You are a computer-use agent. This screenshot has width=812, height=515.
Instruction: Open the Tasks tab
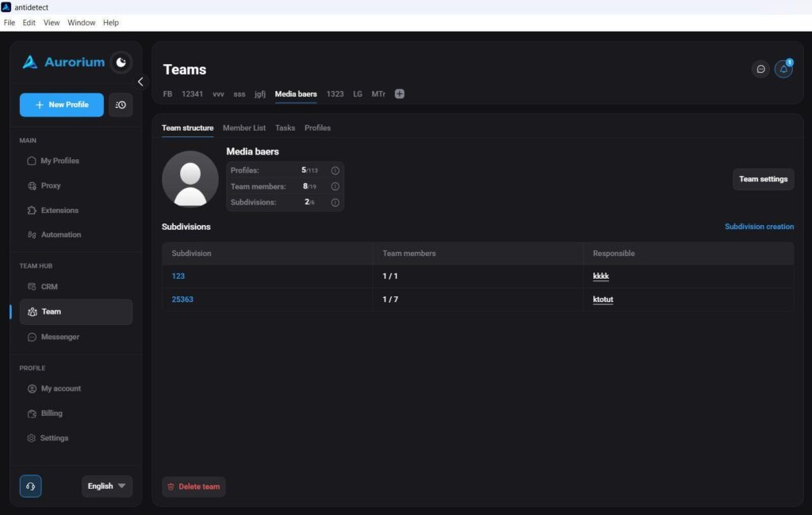pyautogui.click(x=285, y=128)
